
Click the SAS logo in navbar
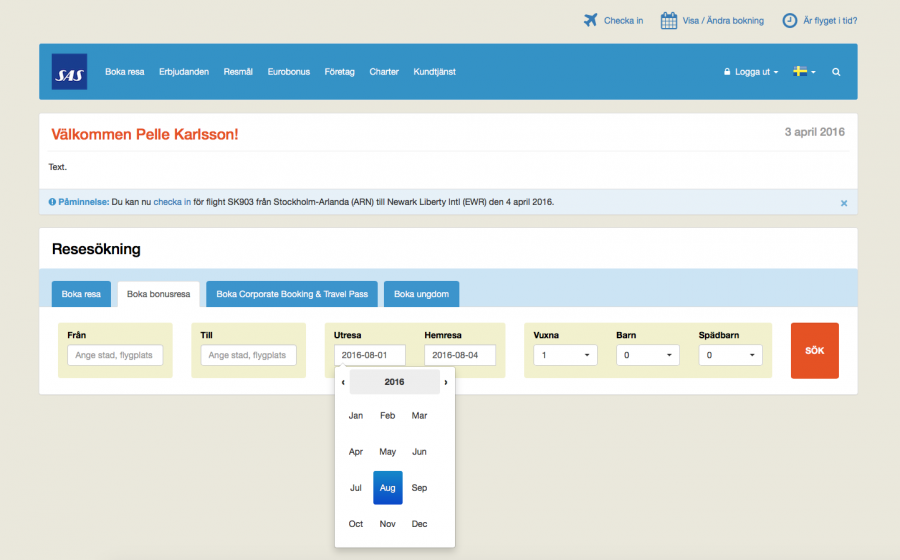point(69,72)
